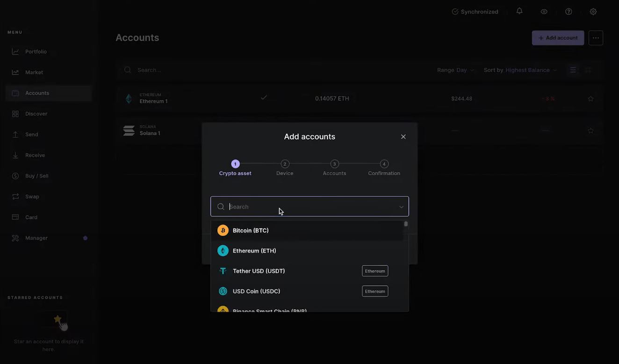The image size is (619, 364).
Task: Switch to grid view icon
Action: pos(588,70)
